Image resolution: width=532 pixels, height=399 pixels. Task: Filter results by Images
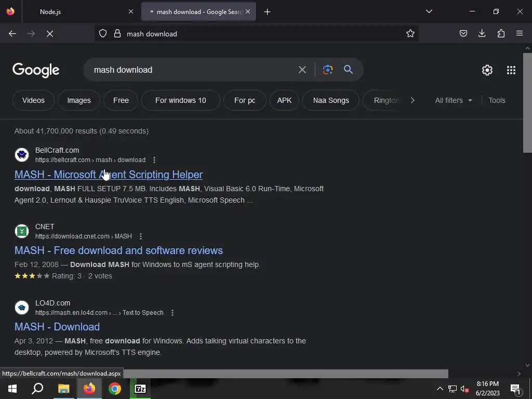[79, 100]
